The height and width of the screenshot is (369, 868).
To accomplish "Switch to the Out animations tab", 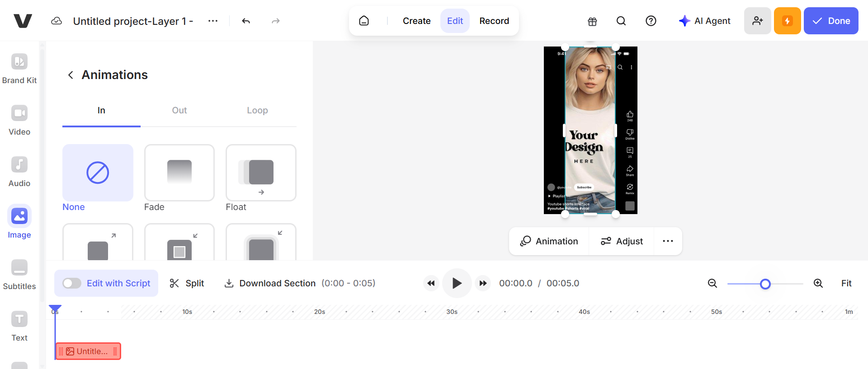I will coord(179,110).
